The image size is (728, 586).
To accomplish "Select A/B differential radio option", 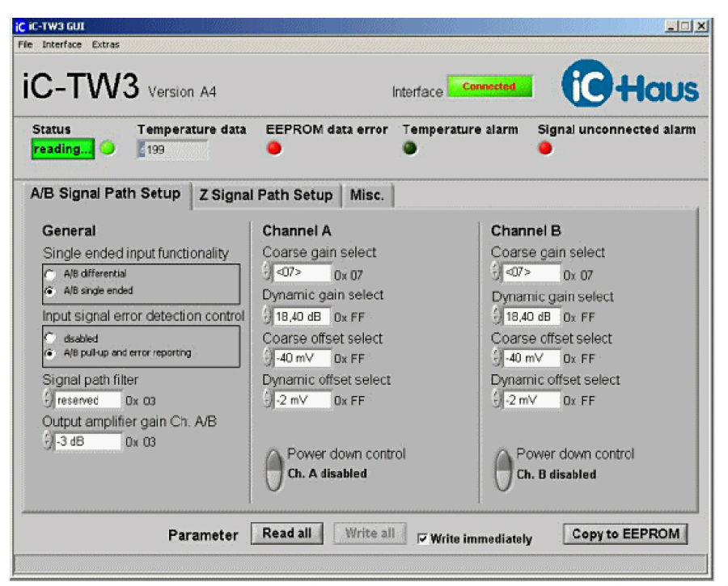I will (x=49, y=274).
